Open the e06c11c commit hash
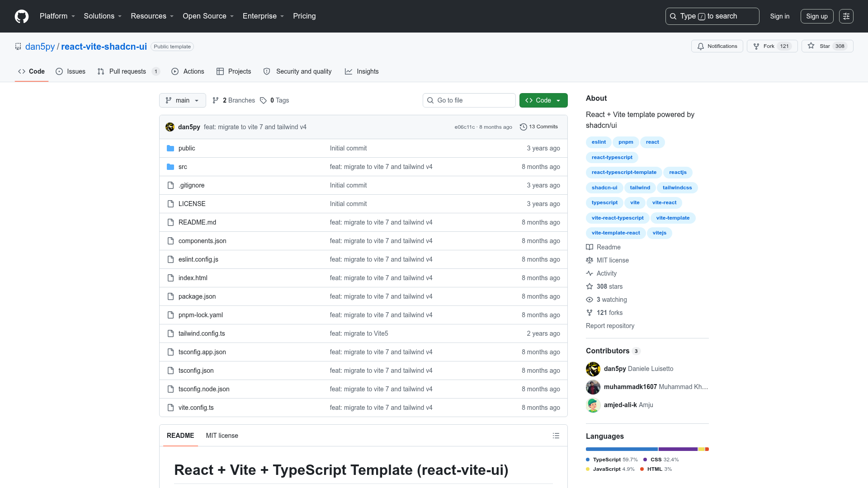The height and width of the screenshot is (488, 868). pyautogui.click(x=464, y=127)
